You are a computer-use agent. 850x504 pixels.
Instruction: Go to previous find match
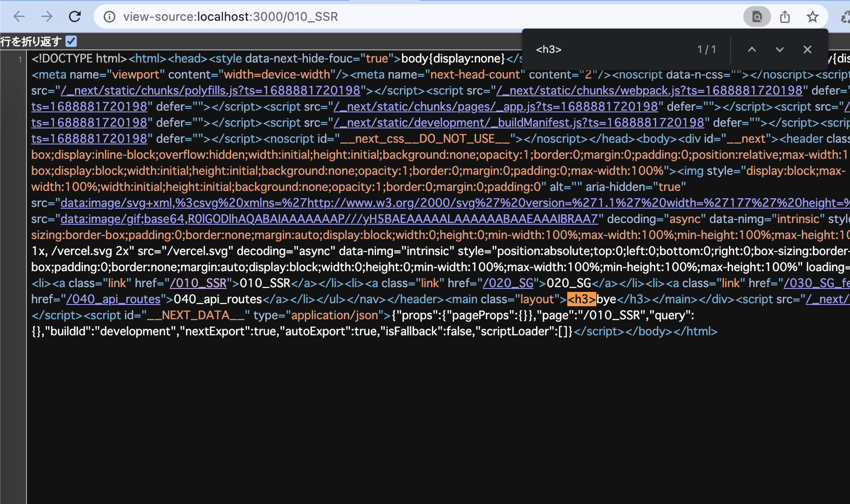coord(752,49)
